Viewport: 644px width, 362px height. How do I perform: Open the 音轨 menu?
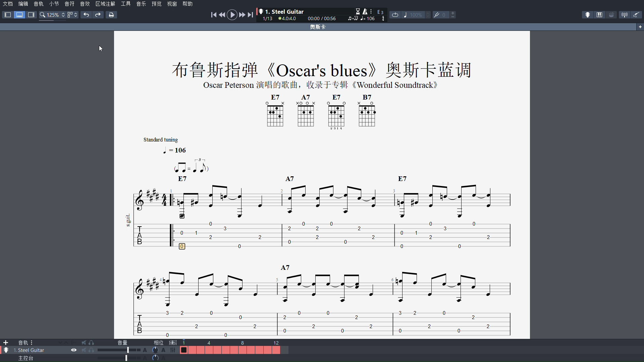pos(39,4)
